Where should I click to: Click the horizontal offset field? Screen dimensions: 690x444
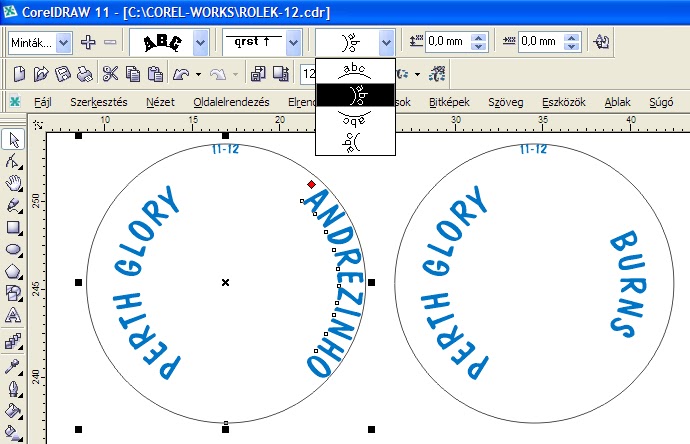[x=541, y=42]
